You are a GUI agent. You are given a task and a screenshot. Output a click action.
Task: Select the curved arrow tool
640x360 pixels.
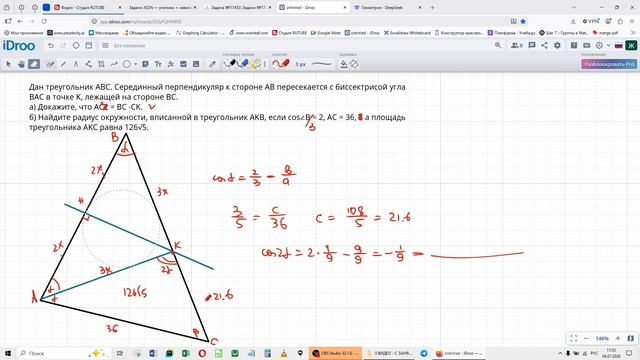pyautogui.click(x=114, y=64)
